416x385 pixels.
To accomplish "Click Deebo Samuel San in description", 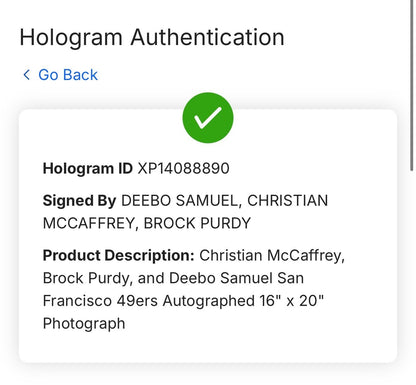I will 236,278.
